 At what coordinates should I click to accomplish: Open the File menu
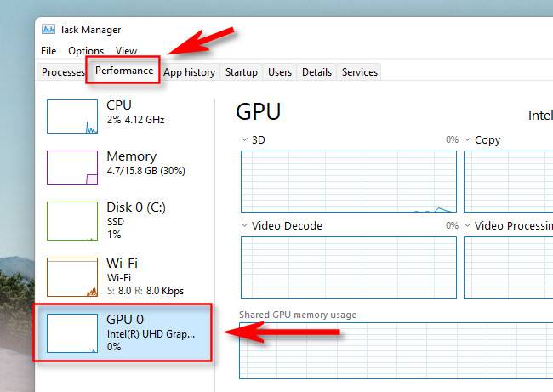(48, 51)
